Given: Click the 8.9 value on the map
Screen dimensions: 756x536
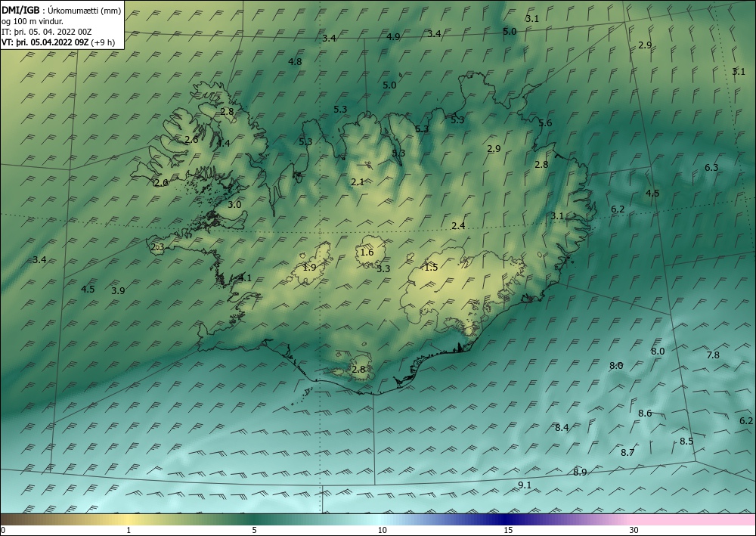Looking at the screenshot, I should (x=580, y=472).
